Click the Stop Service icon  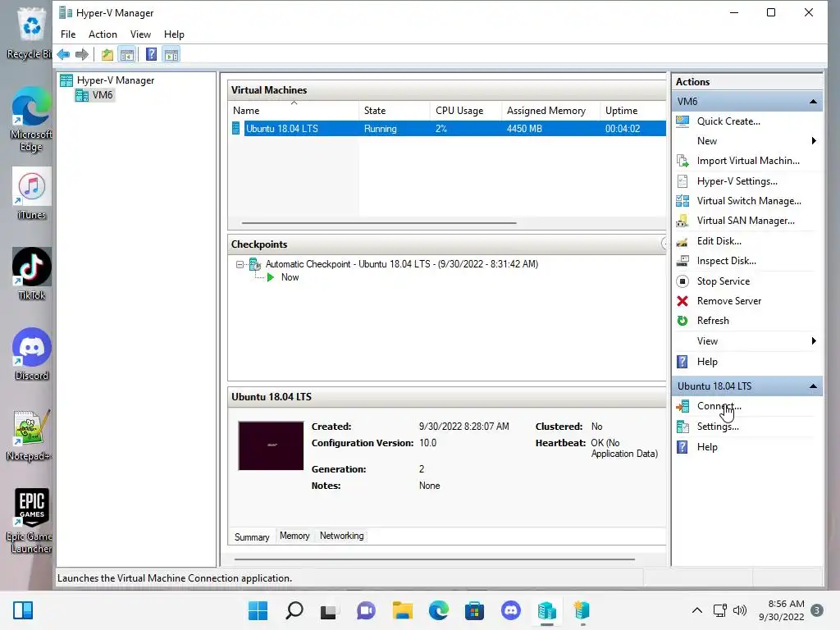tap(682, 281)
